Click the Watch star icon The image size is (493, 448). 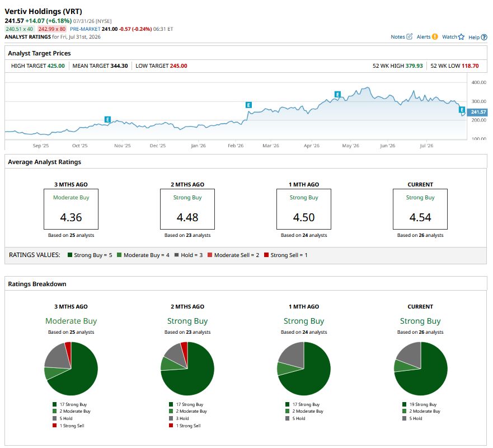coord(461,37)
